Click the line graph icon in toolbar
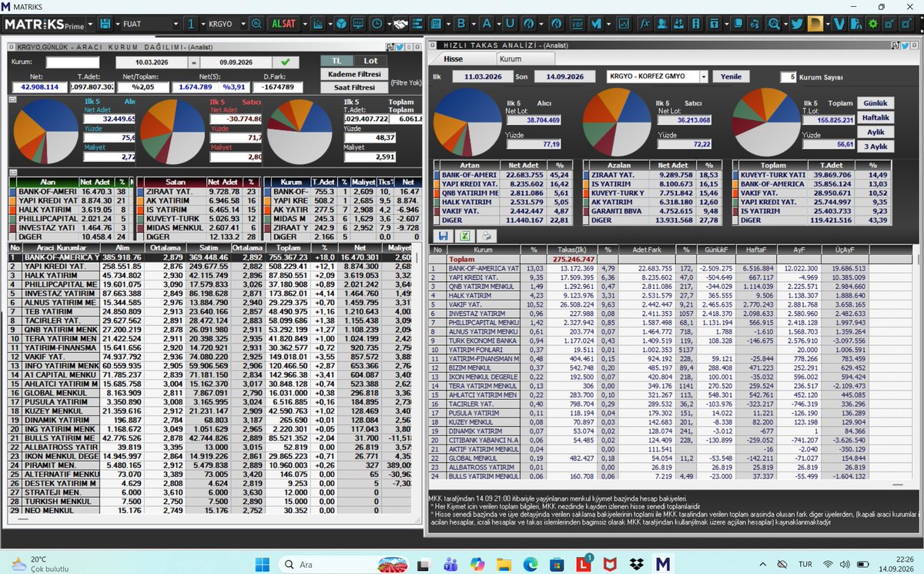The height and width of the screenshot is (574, 924). [x=624, y=24]
